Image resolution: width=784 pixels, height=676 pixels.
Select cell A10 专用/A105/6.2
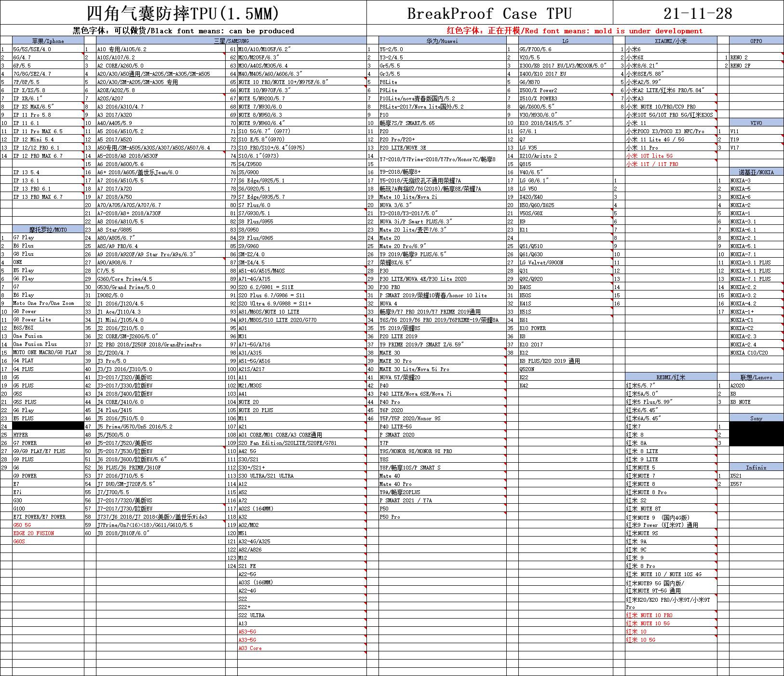(x=162, y=49)
